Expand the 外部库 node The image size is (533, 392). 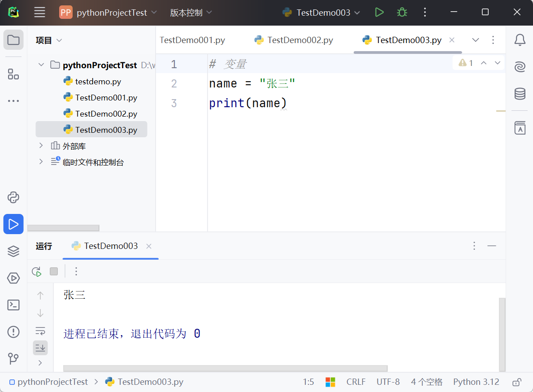click(x=41, y=145)
